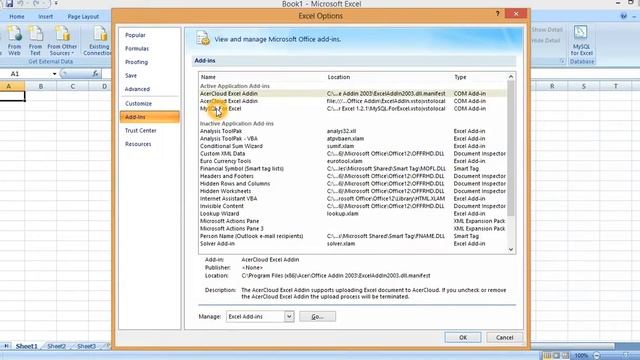Screen dimensions: 640x360
Task: Click the Undo icon in quick access toolbar
Action: [20, 4]
